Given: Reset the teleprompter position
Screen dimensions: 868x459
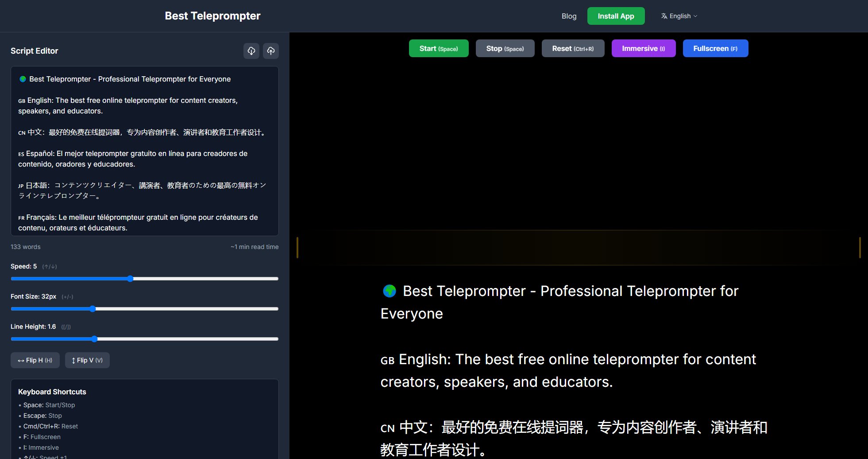Looking at the screenshot, I should pyautogui.click(x=573, y=48).
